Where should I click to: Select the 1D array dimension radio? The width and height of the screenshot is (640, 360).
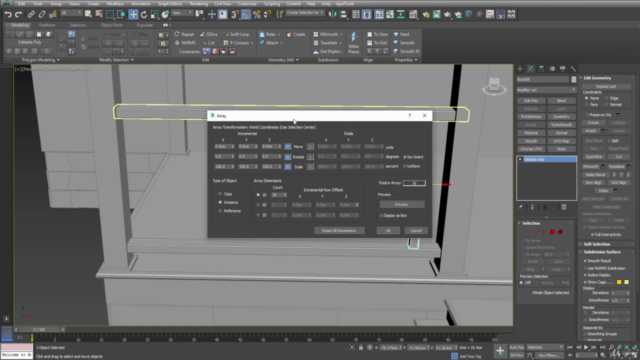pyautogui.click(x=258, y=195)
